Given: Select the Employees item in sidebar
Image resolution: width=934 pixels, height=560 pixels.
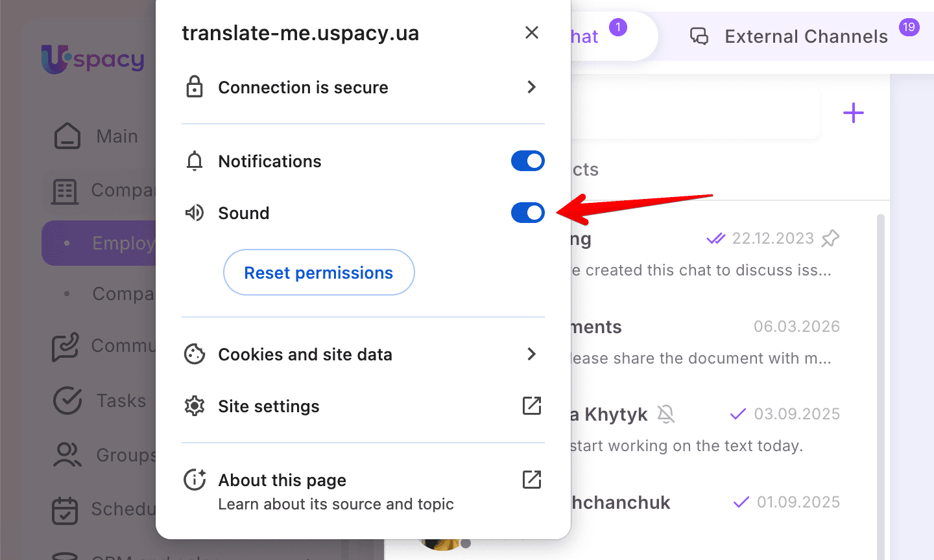Looking at the screenshot, I should (99, 243).
